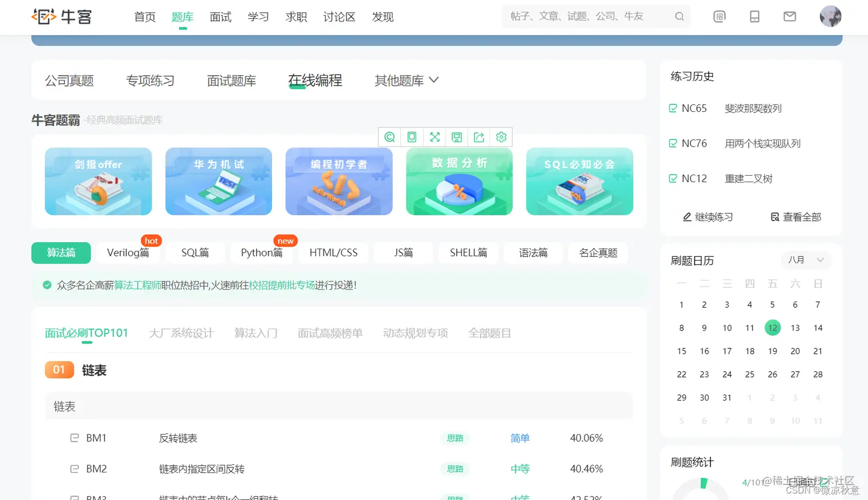
Task: Click the save (floppy disk) icon
Action: 457,137
